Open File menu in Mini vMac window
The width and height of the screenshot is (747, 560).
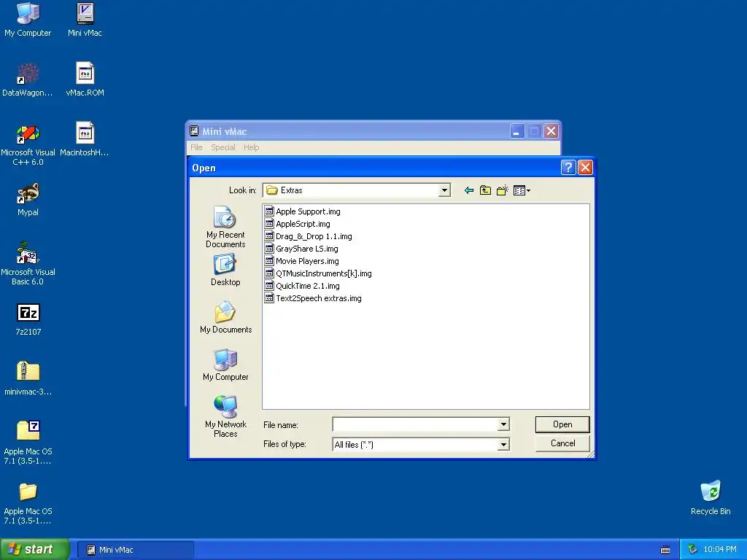pyautogui.click(x=196, y=147)
